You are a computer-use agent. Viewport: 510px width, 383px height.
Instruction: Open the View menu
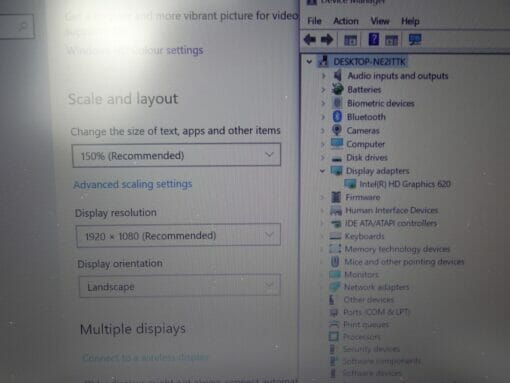(380, 21)
